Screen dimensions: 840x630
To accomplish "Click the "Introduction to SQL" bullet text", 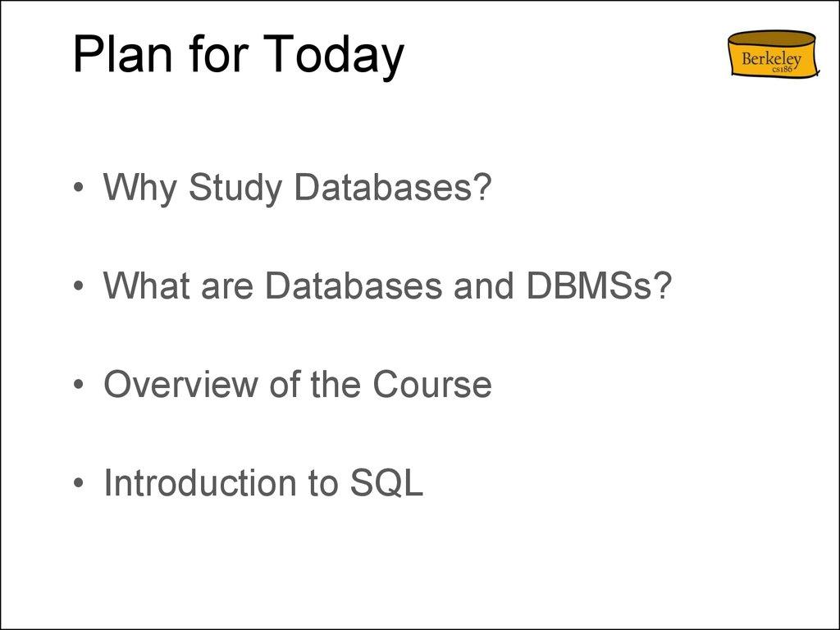I will point(263,483).
